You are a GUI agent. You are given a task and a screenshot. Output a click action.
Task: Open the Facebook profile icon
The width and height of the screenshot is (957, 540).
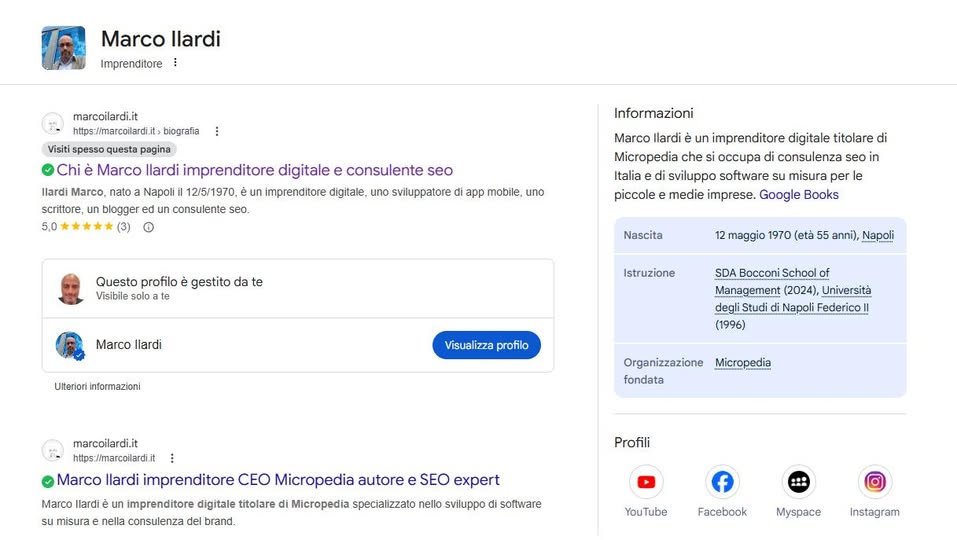722,482
